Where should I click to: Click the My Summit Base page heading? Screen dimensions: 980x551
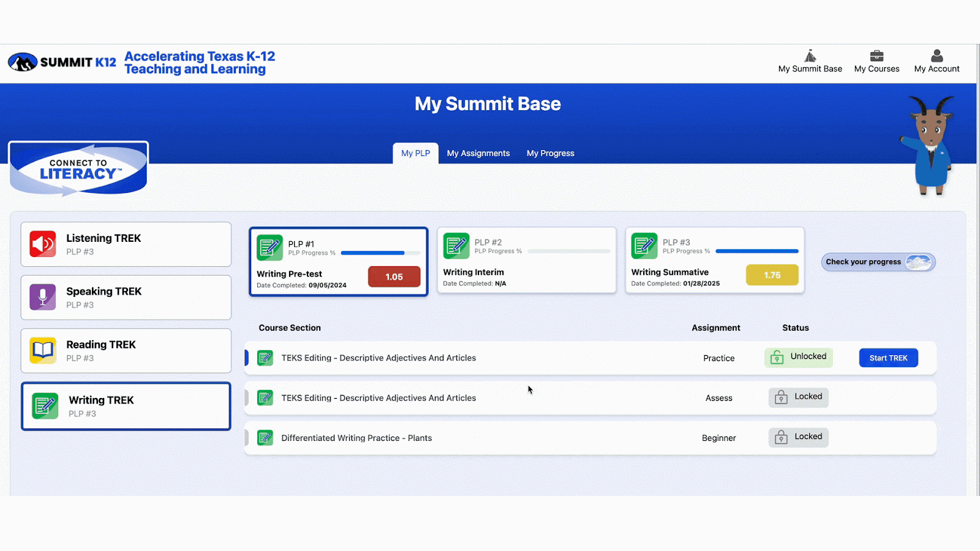pos(488,103)
